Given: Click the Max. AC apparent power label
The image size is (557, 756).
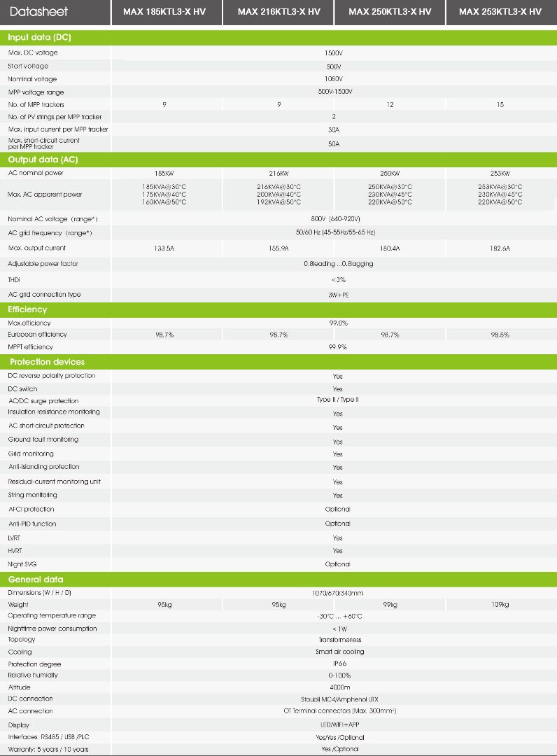Looking at the screenshot, I should click(45, 195).
